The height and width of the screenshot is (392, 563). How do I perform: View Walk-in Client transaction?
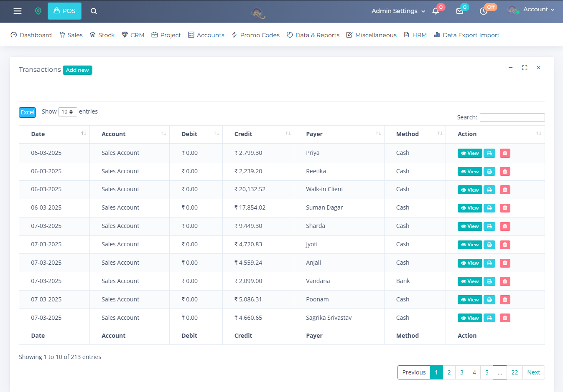(470, 190)
